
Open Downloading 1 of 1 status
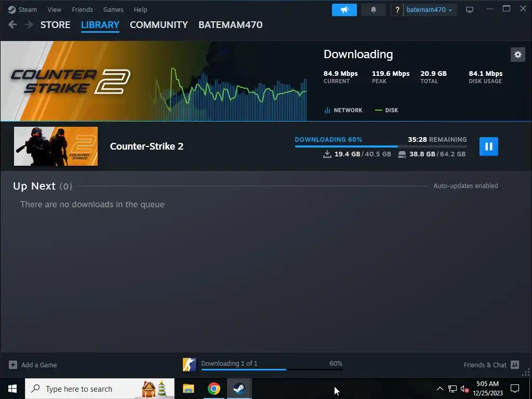[229, 363]
